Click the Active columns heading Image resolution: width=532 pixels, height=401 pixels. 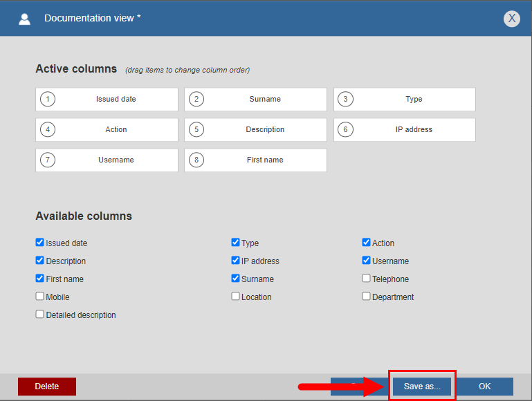(76, 69)
